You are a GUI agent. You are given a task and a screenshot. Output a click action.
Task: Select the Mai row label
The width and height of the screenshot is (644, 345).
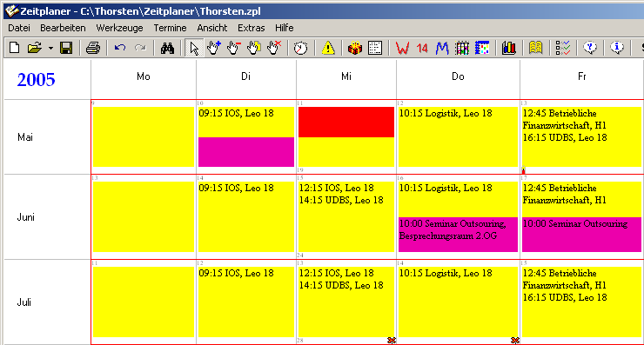tap(25, 137)
